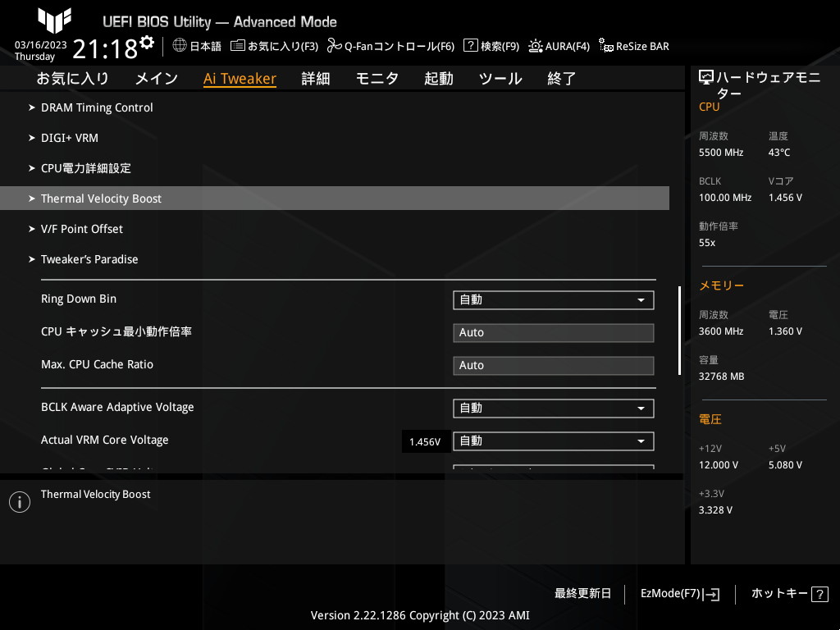The image size is (840, 630).
Task: Open Ring Down Bin dropdown
Action: coord(554,300)
